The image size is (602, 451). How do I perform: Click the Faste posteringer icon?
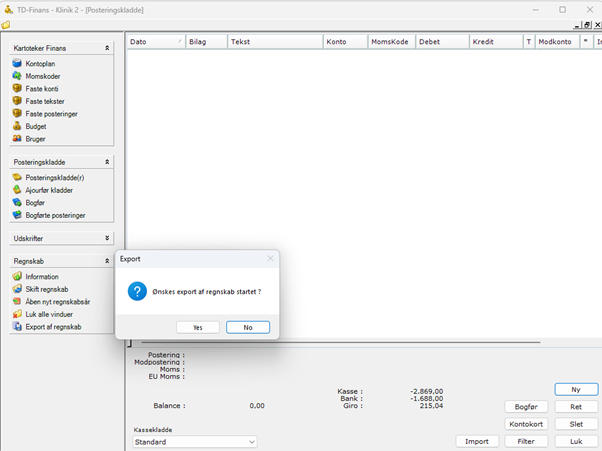click(17, 114)
